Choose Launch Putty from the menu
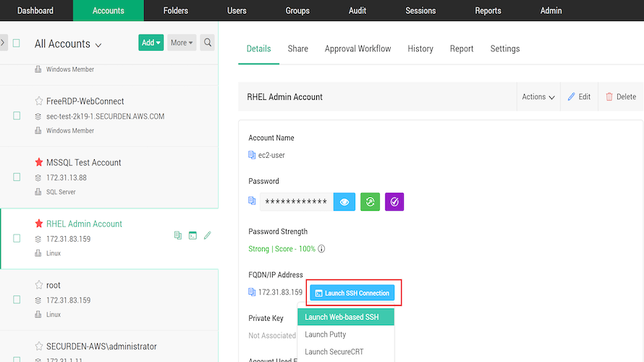The width and height of the screenshot is (644, 362). [x=326, y=334]
